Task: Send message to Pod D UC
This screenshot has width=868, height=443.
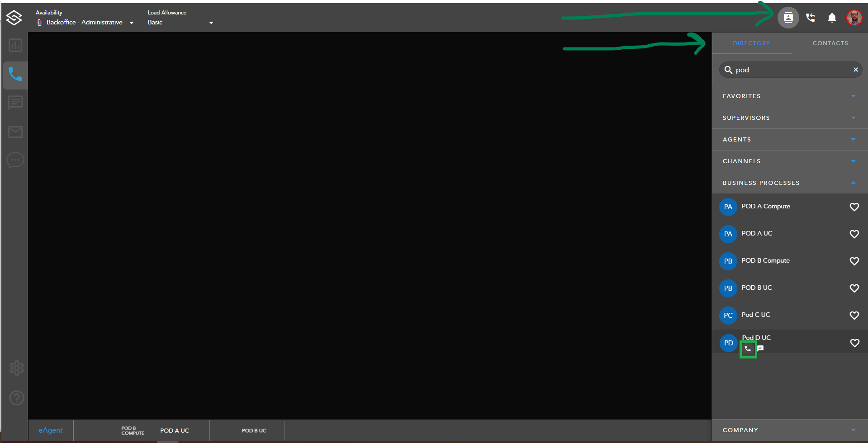Action: click(x=760, y=349)
